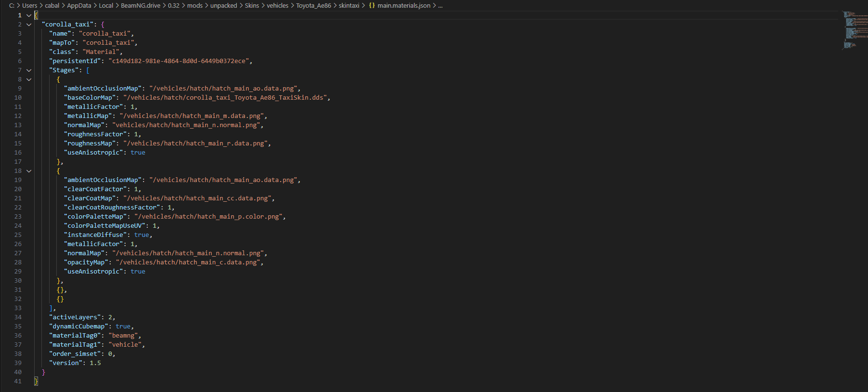Select the skintaxi breadcrumb item
The image size is (868, 392).
tap(349, 6)
